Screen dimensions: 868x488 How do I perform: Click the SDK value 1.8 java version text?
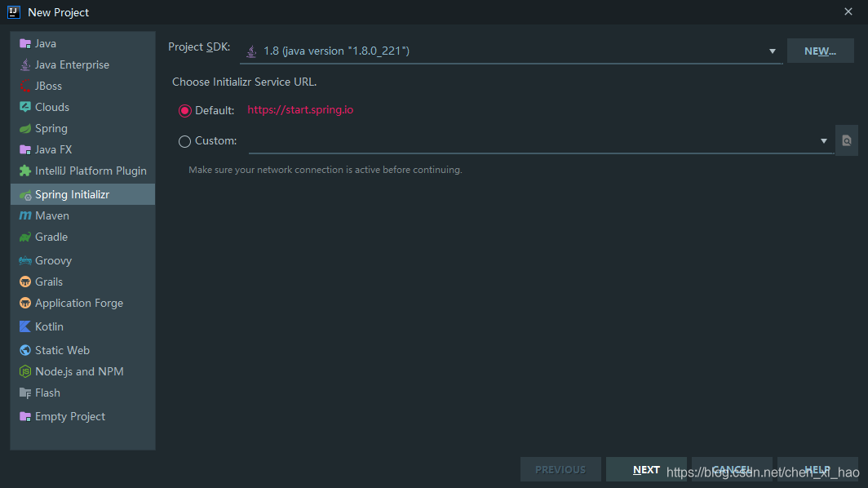[337, 51]
